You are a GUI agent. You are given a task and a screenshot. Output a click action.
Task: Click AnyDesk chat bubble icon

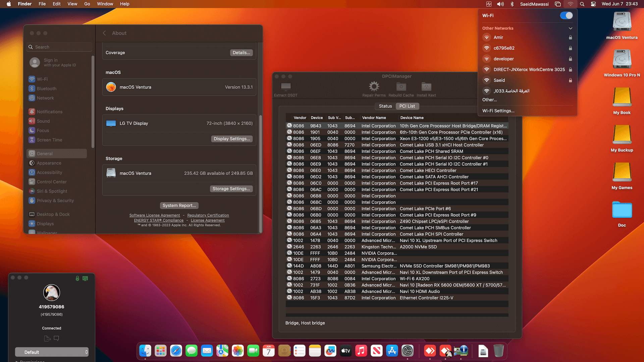(56, 339)
